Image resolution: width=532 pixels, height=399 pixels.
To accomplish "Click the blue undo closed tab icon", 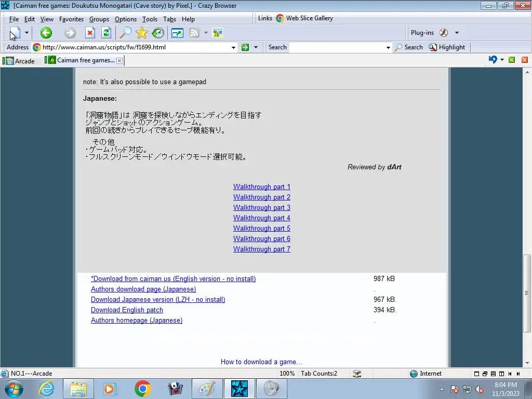I will tap(493, 60).
